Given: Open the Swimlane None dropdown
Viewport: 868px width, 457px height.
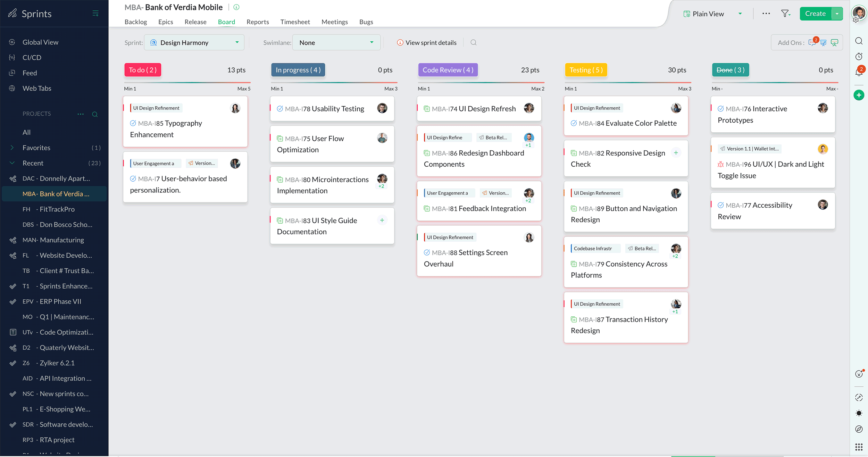Looking at the screenshot, I should click(336, 42).
